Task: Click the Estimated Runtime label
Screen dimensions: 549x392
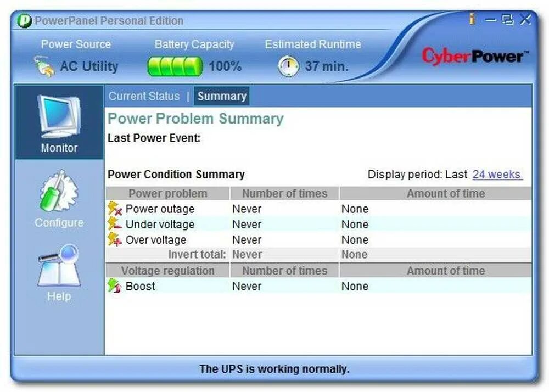Action: coord(313,44)
